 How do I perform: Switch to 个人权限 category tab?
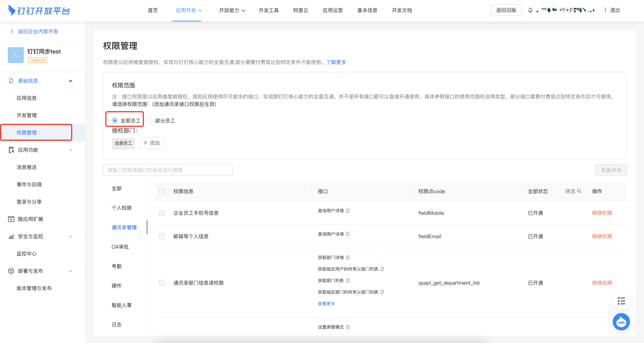point(121,208)
